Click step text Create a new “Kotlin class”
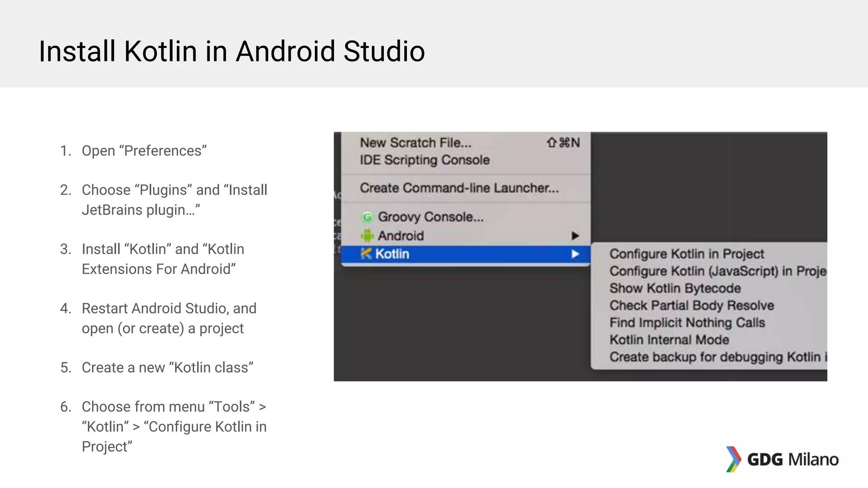868x488 pixels. click(x=167, y=368)
